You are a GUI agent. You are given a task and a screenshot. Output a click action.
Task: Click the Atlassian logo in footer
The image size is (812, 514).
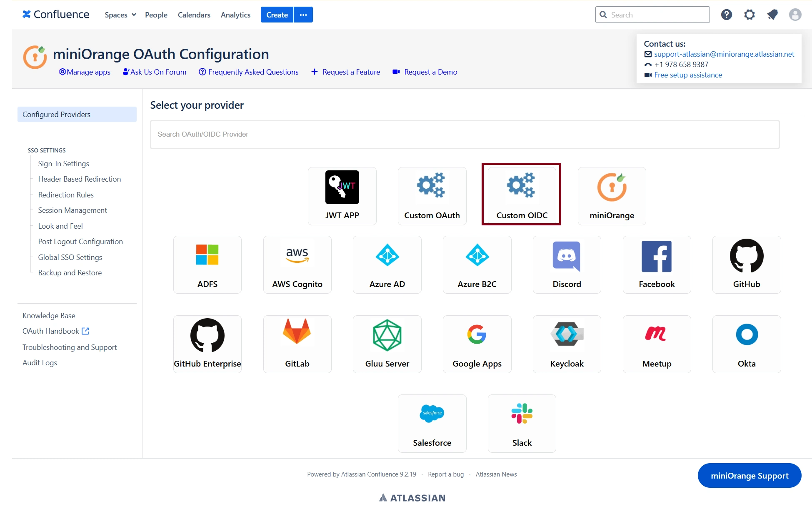click(x=412, y=498)
